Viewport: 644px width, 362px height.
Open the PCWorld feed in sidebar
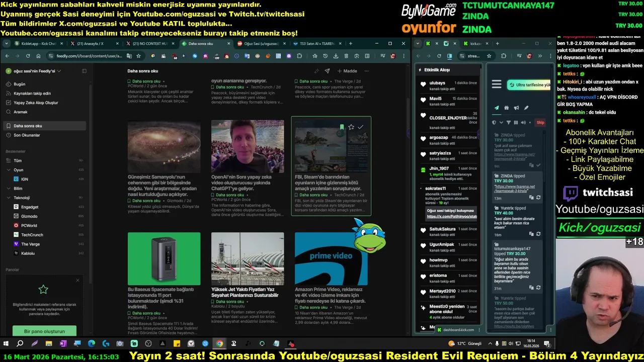29,226
